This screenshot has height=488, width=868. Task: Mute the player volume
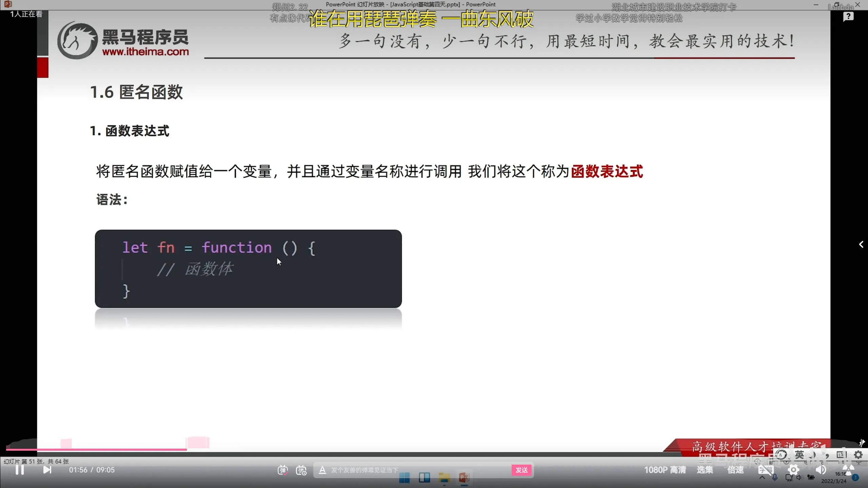click(821, 470)
